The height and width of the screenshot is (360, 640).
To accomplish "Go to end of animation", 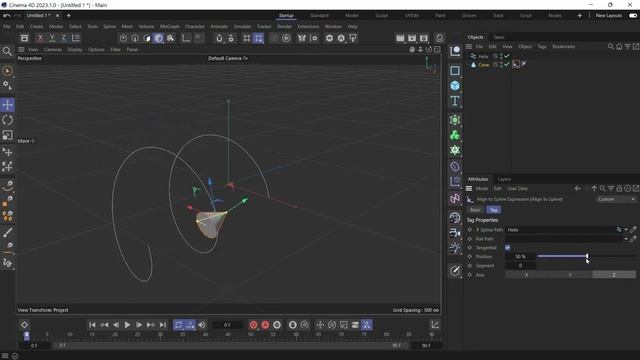I will (x=162, y=325).
